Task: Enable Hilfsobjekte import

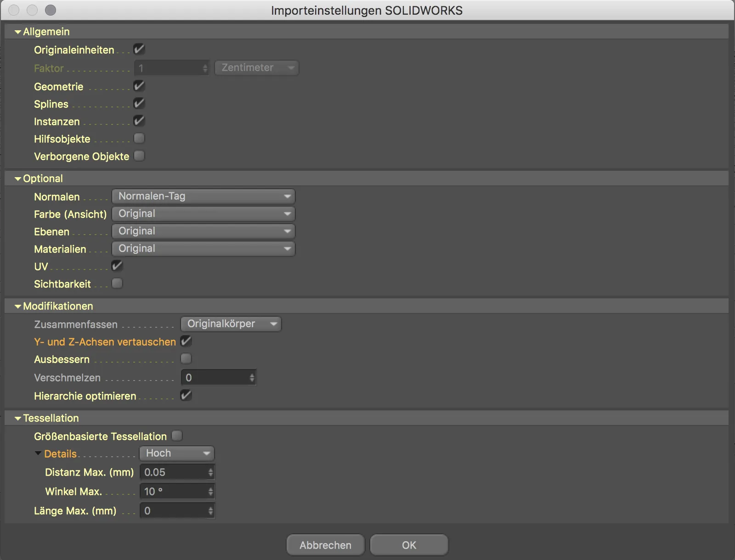Action: pos(139,138)
